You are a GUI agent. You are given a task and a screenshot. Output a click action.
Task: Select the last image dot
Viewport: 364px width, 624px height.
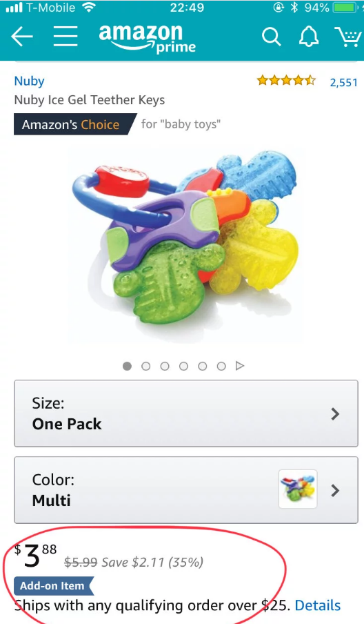click(221, 366)
